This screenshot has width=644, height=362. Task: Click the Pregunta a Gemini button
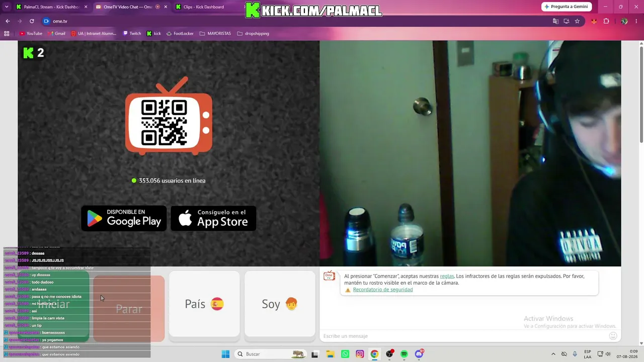coord(567,7)
